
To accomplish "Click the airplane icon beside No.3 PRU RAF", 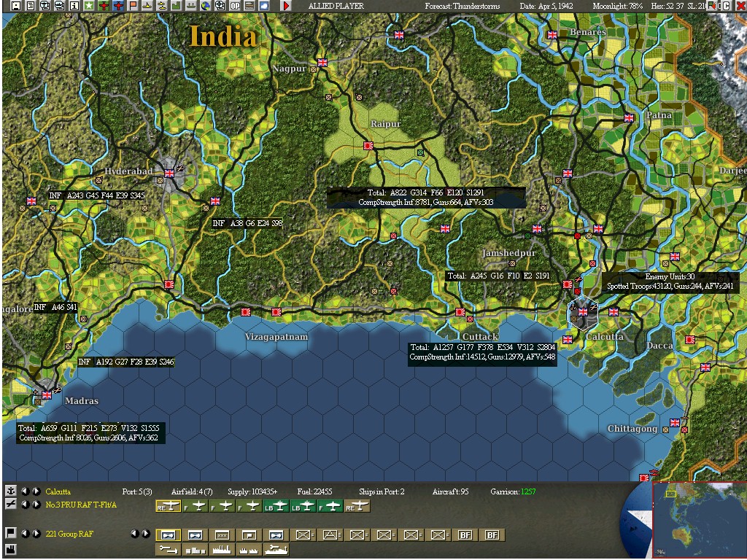I will [12, 505].
